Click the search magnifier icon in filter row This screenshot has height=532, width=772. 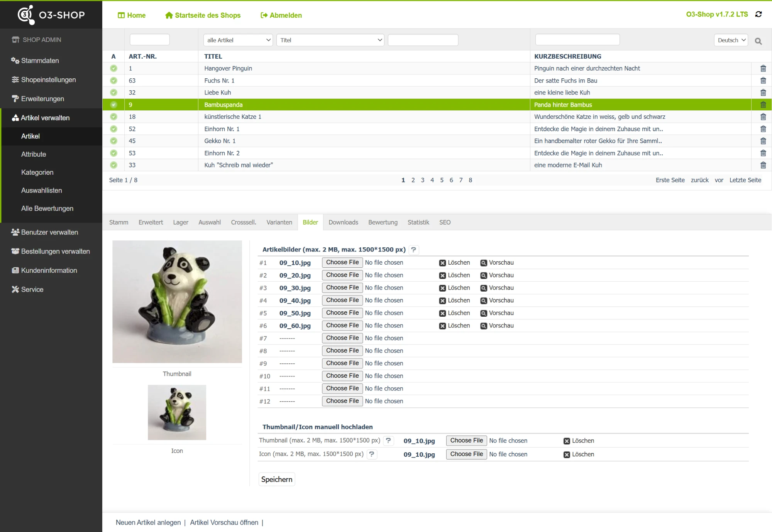click(x=758, y=41)
